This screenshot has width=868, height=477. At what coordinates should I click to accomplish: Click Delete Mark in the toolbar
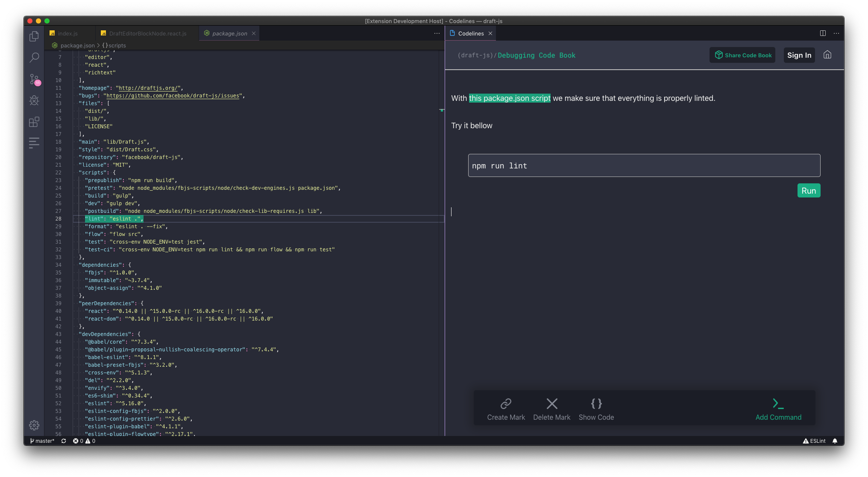[551, 403]
